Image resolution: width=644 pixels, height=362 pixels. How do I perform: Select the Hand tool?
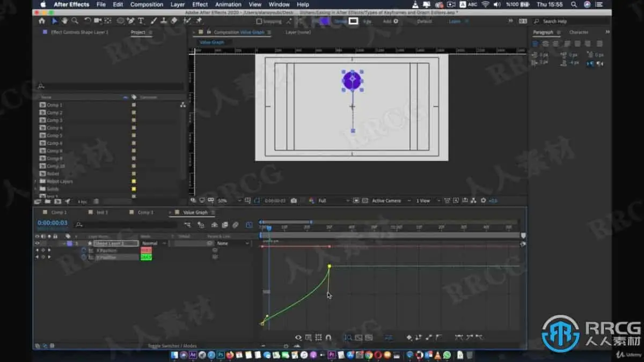point(64,21)
